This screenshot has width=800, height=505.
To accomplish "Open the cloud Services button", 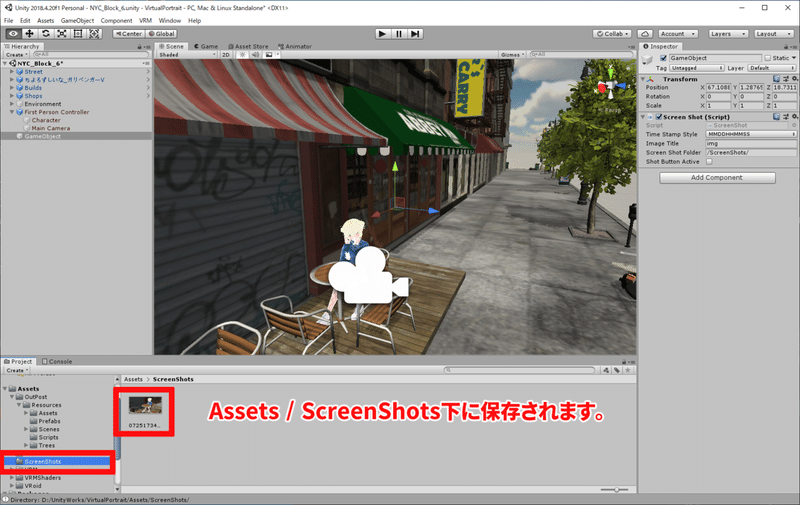I will click(x=645, y=34).
